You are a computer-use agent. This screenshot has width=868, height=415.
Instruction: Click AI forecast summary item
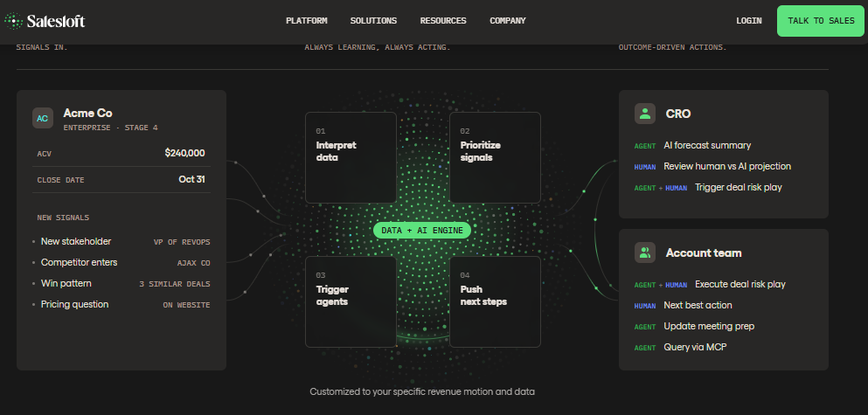coord(707,146)
